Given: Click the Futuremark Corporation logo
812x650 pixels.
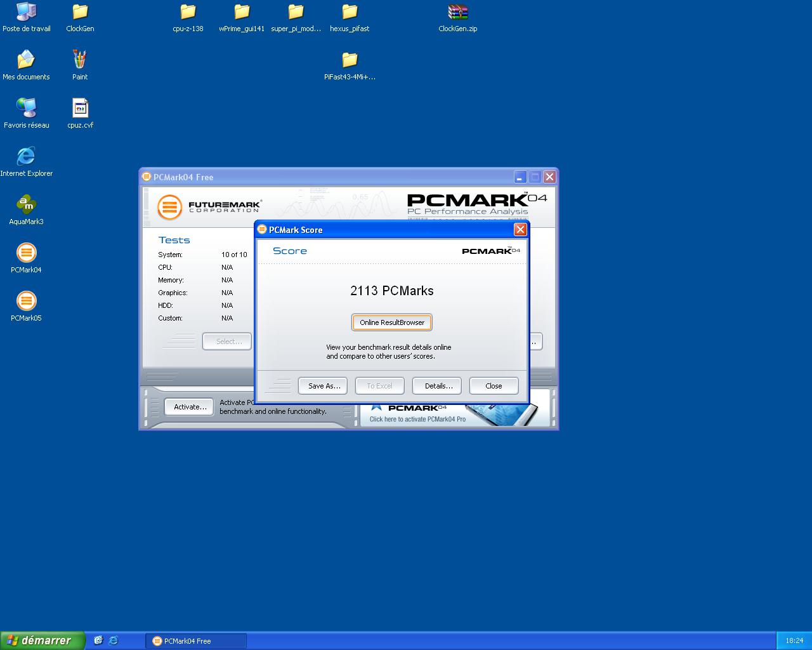Looking at the screenshot, I should (x=209, y=207).
